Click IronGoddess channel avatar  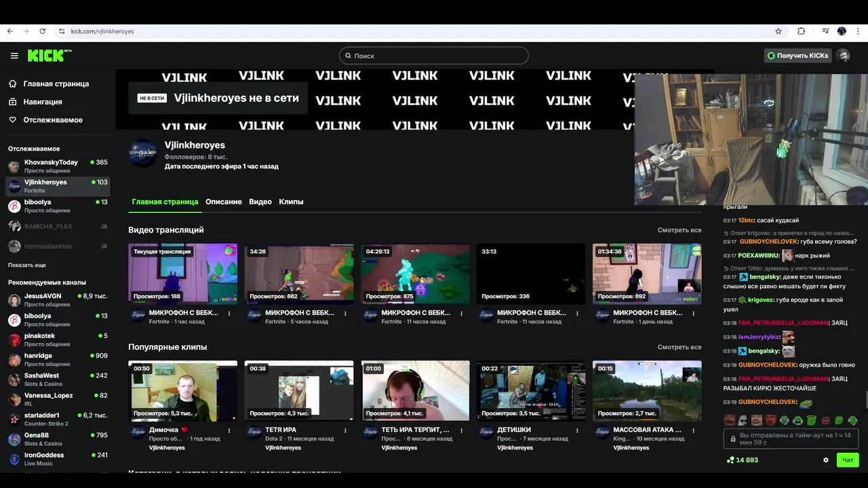tap(14, 459)
